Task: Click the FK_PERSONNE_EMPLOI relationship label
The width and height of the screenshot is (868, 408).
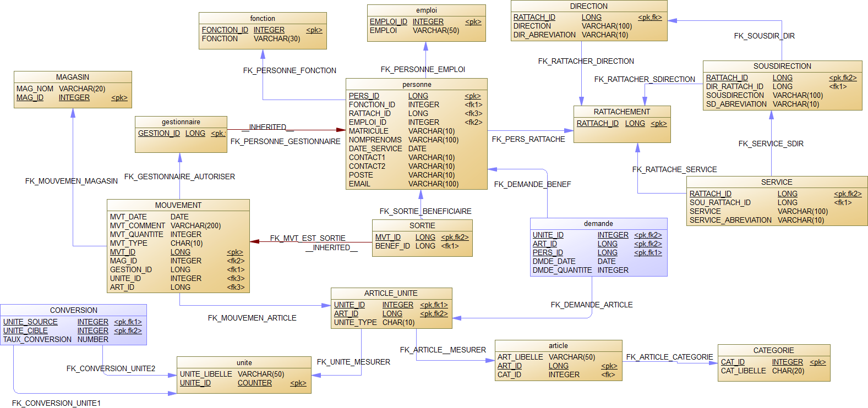Action: tap(423, 69)
